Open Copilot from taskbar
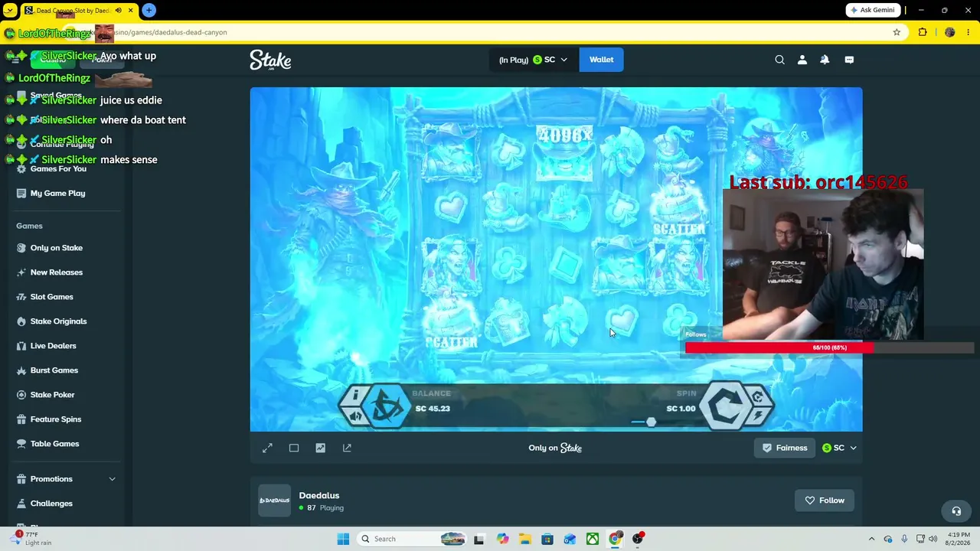980x551 pixels. pos(502,539)
